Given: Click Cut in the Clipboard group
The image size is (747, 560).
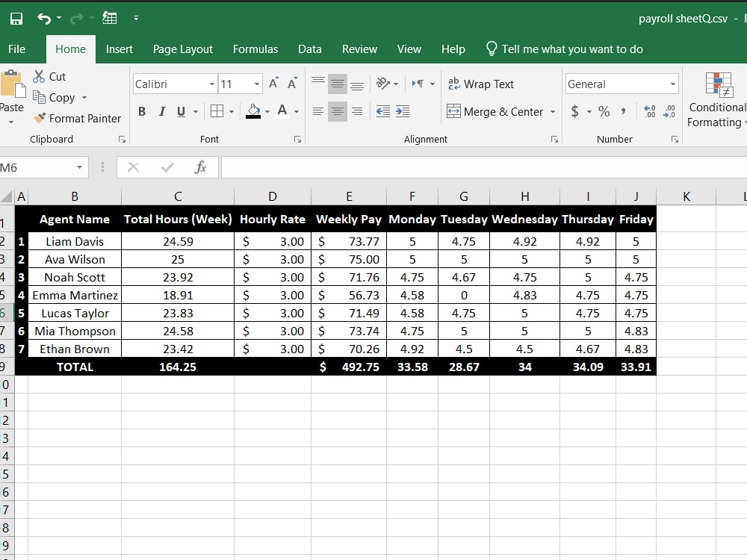Looking at the screenshot, I should (x=49, y=77).
